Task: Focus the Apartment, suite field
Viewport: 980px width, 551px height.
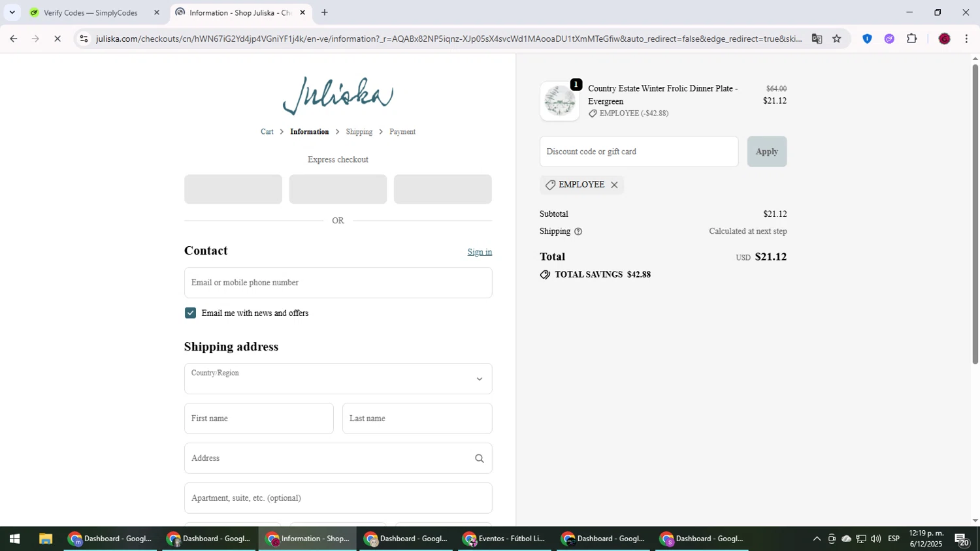Action: (338, 498)
